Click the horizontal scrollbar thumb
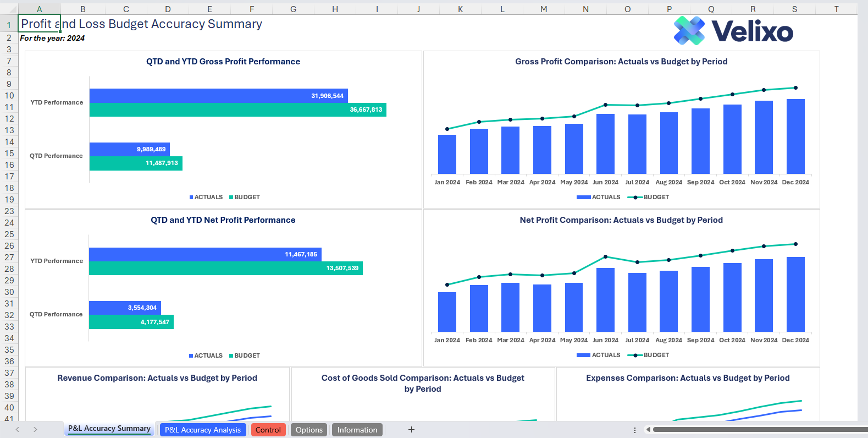The image size is (868, 438). click(x=759, y=430)
